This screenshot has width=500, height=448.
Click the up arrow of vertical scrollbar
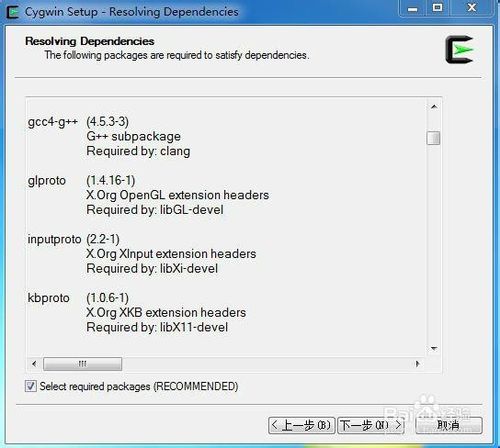click(x=434, y=107)
